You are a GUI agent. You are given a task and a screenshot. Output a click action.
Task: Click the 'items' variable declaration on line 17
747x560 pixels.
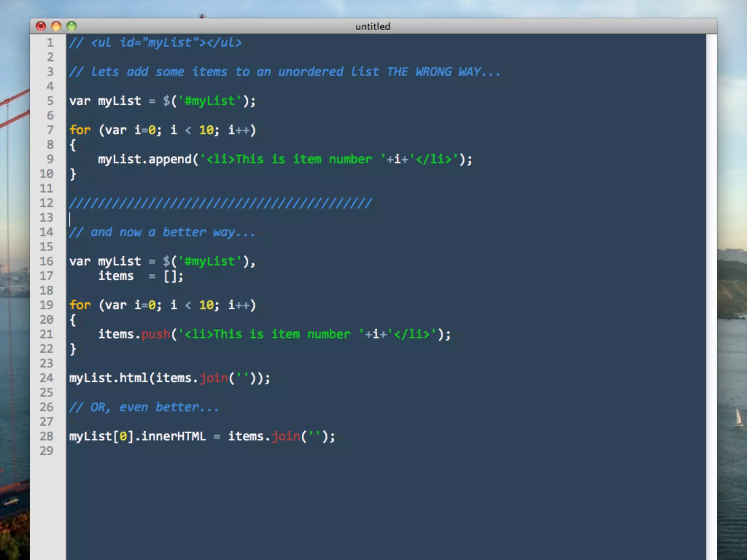(116, 276)
